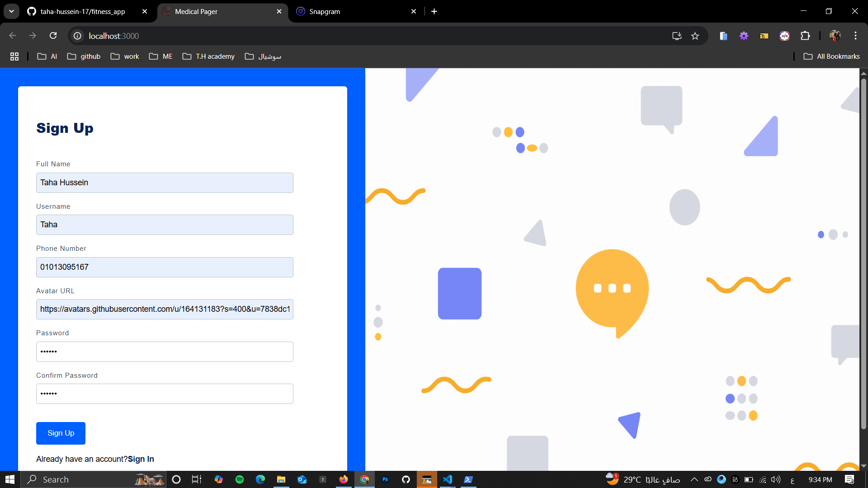Click the Avatar URL input field
The height and width of the screenshot is (488, 868).
coord(165,310)
